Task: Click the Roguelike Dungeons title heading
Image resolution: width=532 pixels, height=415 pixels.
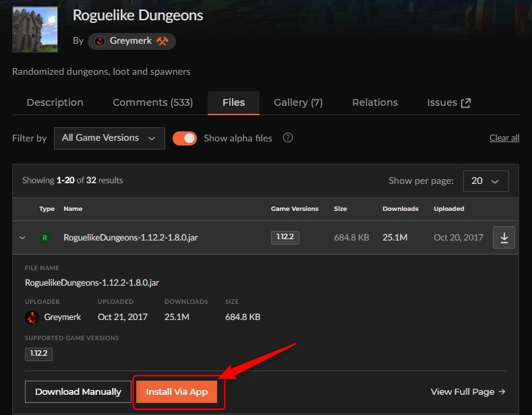Action: pyautogui.click(x=138, y=15)
